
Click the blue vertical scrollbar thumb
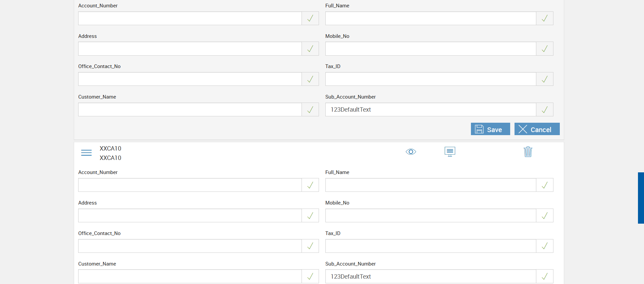[641, 198]
